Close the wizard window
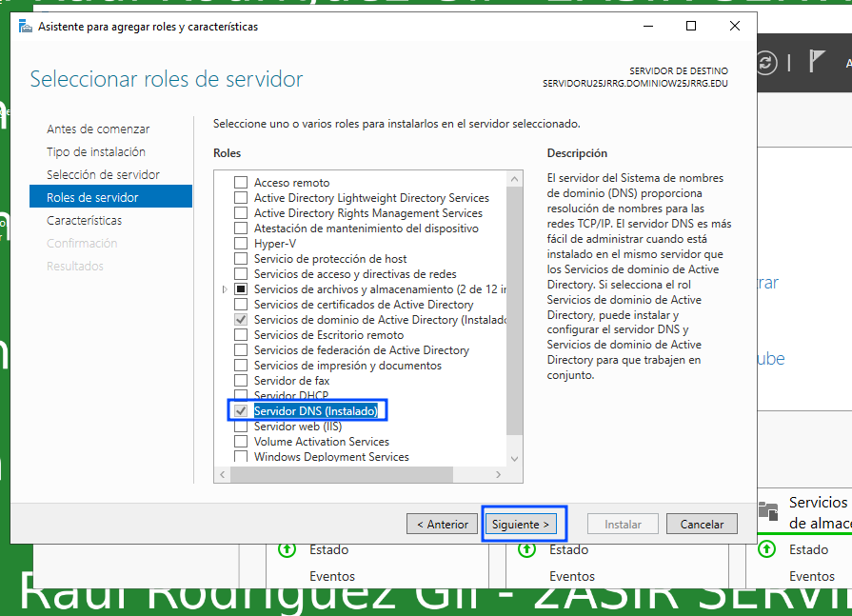 pos(735,26)
